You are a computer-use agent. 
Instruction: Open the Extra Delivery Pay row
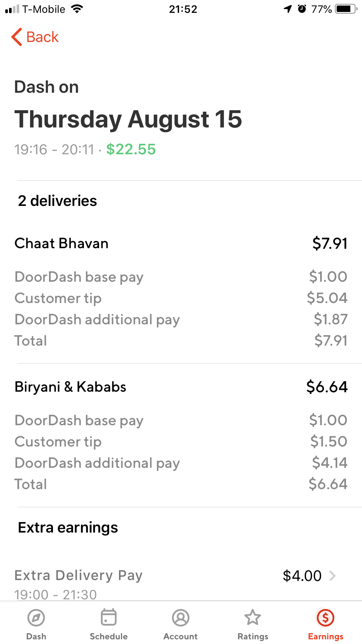click(x=175, y=580)
